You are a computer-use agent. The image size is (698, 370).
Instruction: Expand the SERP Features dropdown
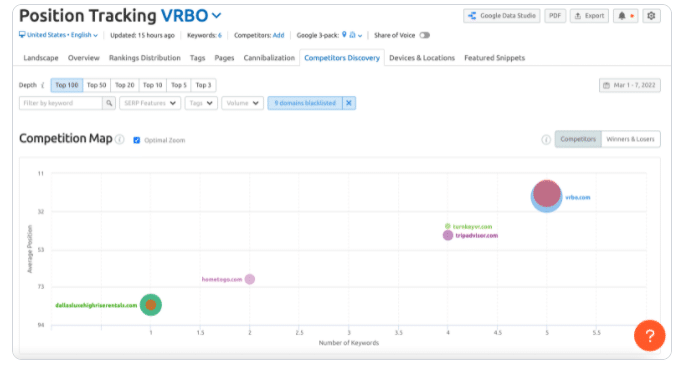[x=150, y=103]
